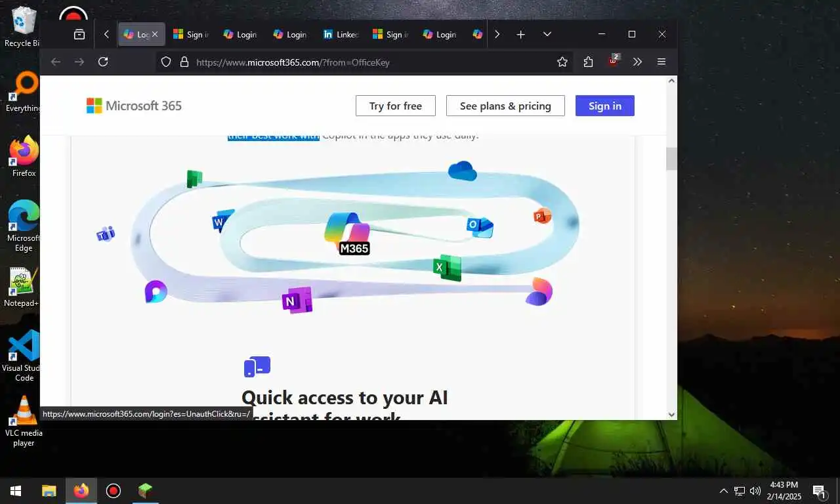Select the VLC media player desktop shortcut

(24, 421)
